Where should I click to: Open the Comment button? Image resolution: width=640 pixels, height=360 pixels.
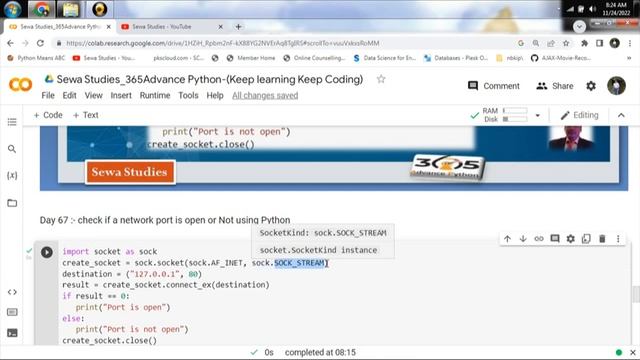[x=494, y=86]
